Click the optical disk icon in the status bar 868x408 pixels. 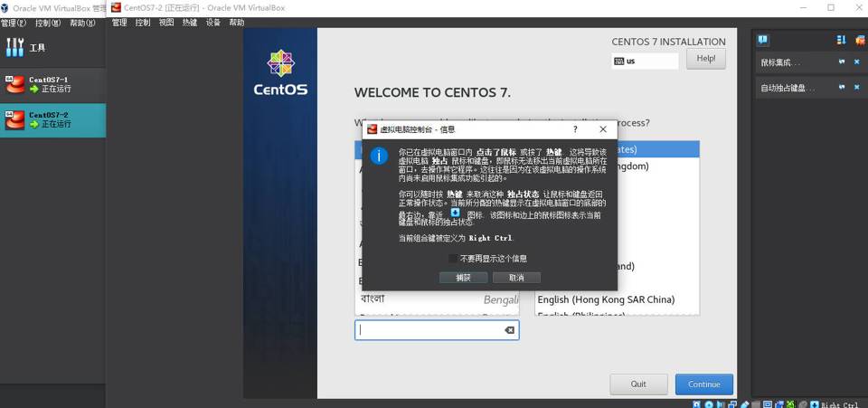(x=709, y=404)
